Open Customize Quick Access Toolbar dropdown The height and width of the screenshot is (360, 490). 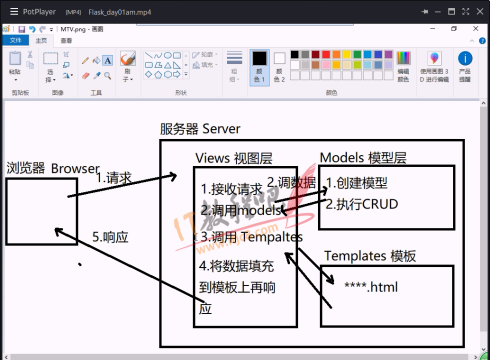pos(51,30)
